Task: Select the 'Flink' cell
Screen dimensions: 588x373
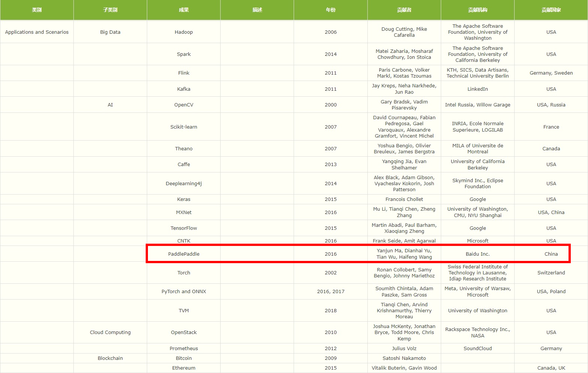Action: 184,73
